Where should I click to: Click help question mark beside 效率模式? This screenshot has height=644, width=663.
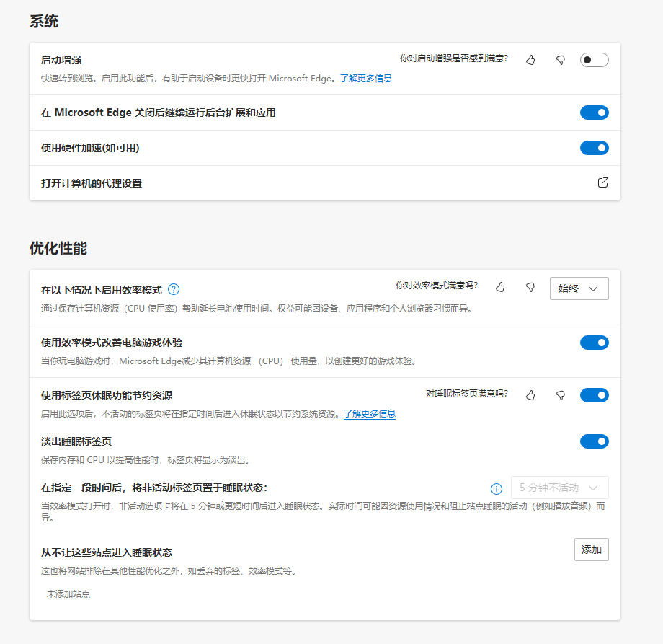[x=174, y=289]
